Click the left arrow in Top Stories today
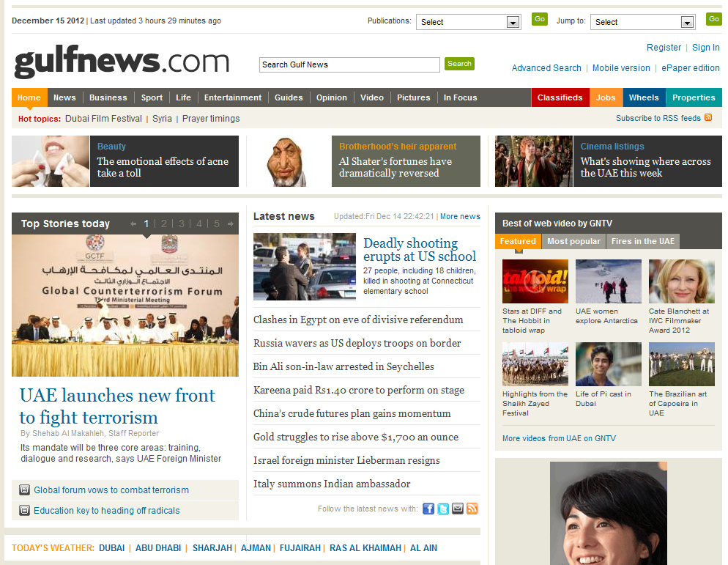Viewport: 728px width, 565px height. [x=133, y=224]
